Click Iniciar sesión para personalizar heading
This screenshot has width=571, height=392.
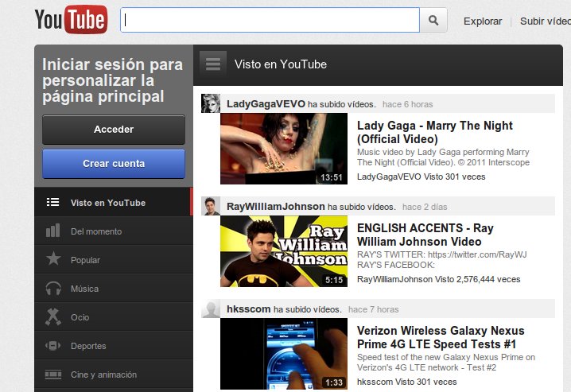click(x=112, y=80)
